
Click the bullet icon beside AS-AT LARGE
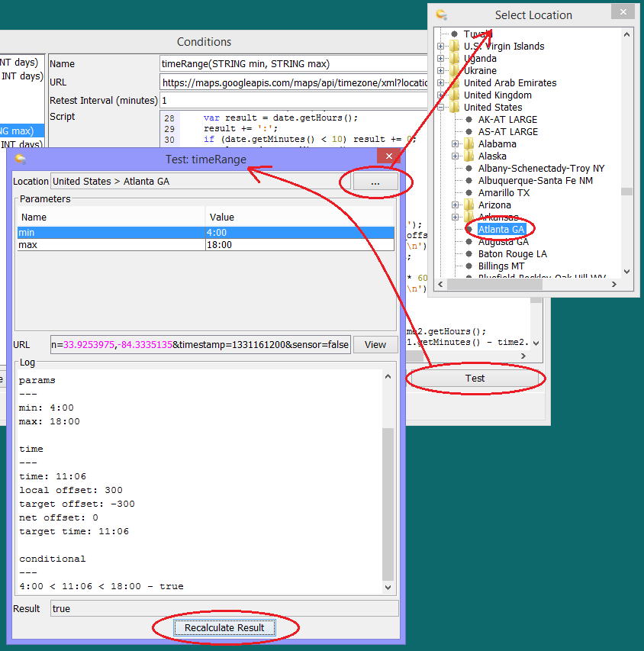pyautogui.click(x=469, y=131)
